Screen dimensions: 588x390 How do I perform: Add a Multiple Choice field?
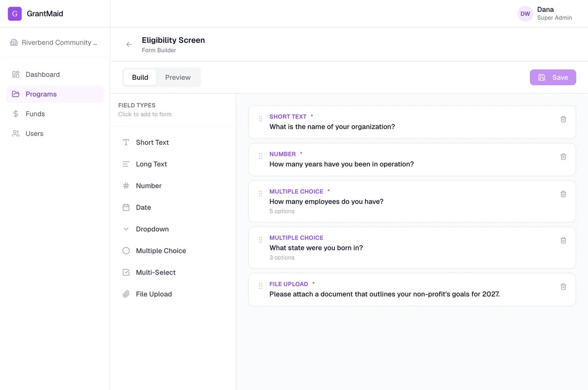coord(173,251)
